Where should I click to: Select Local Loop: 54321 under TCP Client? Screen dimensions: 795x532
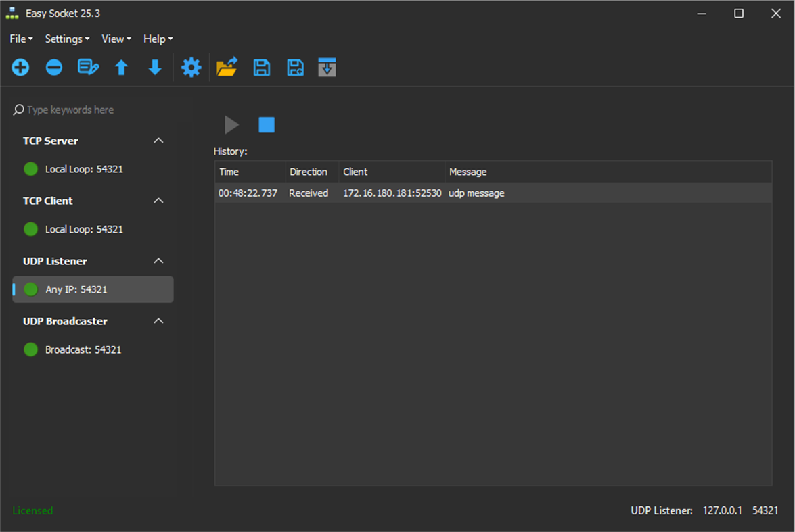point(93,230)
